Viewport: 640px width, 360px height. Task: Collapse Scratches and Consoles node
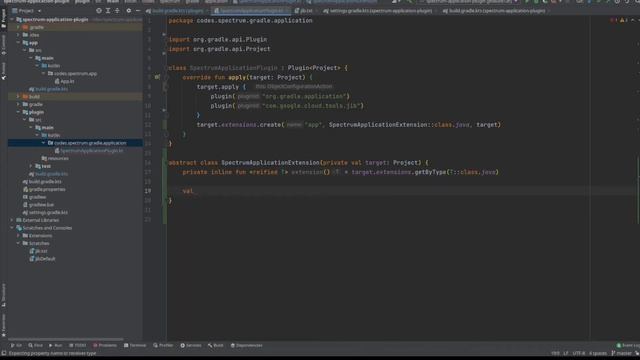(12, 228)
